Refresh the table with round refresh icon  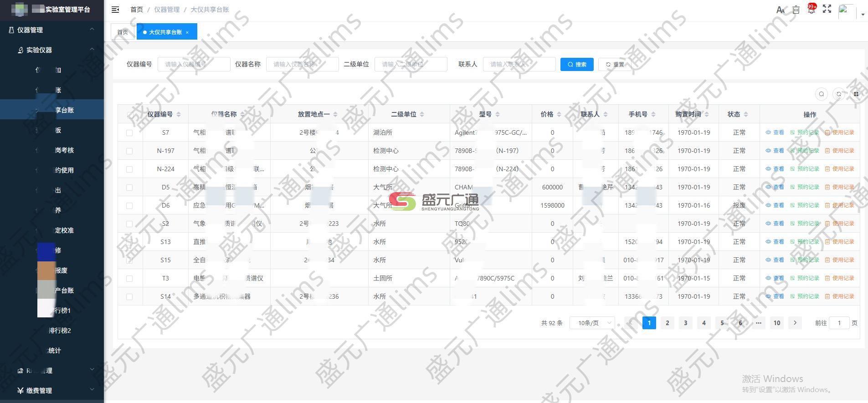click(839, 94)
